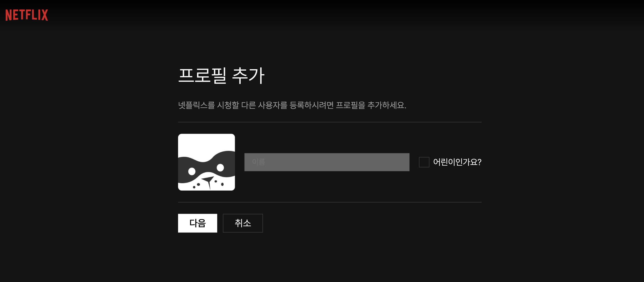This screenshot has height=282, width=644.
Task: Place cursor in the gray name box
Action: click(x=327, y=162)
